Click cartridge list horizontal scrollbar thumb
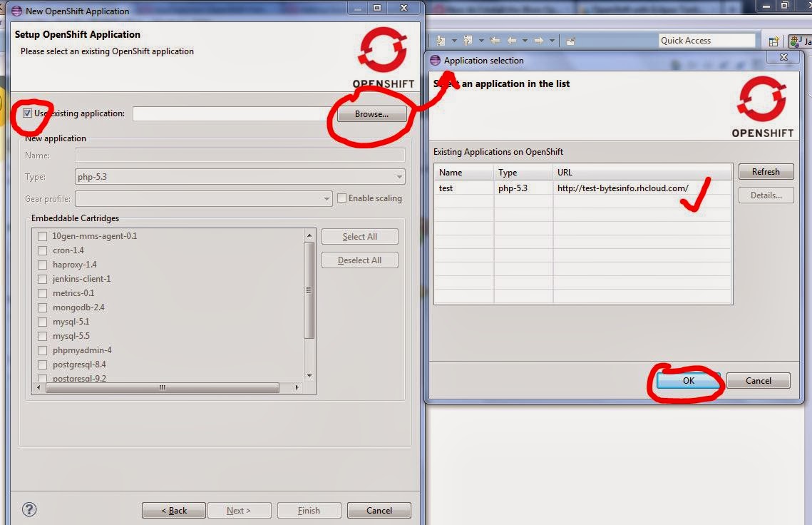812x525 pixels. pos(162,387)
